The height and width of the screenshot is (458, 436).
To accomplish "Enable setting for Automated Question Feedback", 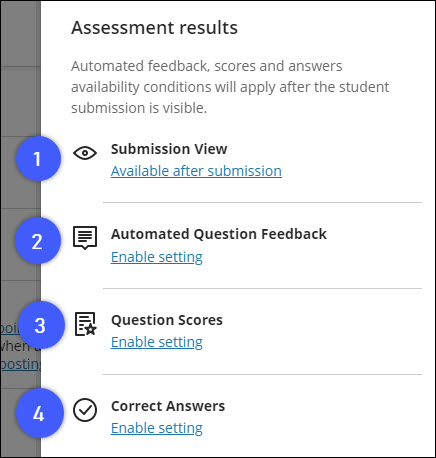I will (x=157, y=257).
